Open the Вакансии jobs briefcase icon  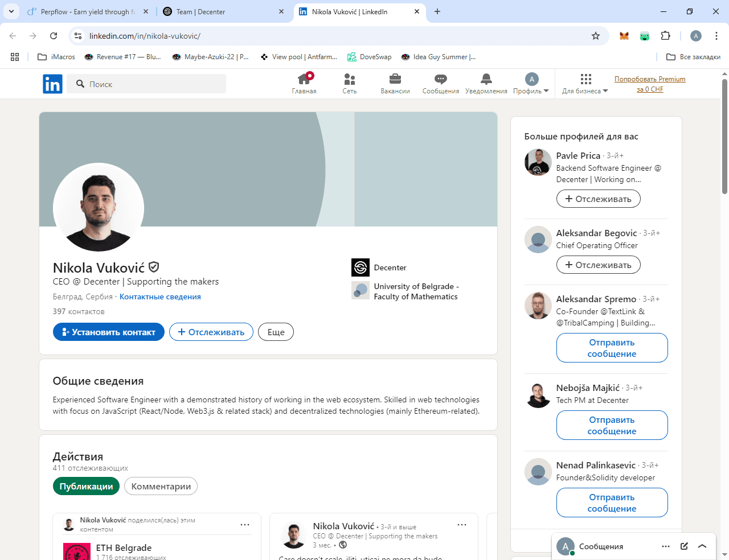(x=395, y=84)
